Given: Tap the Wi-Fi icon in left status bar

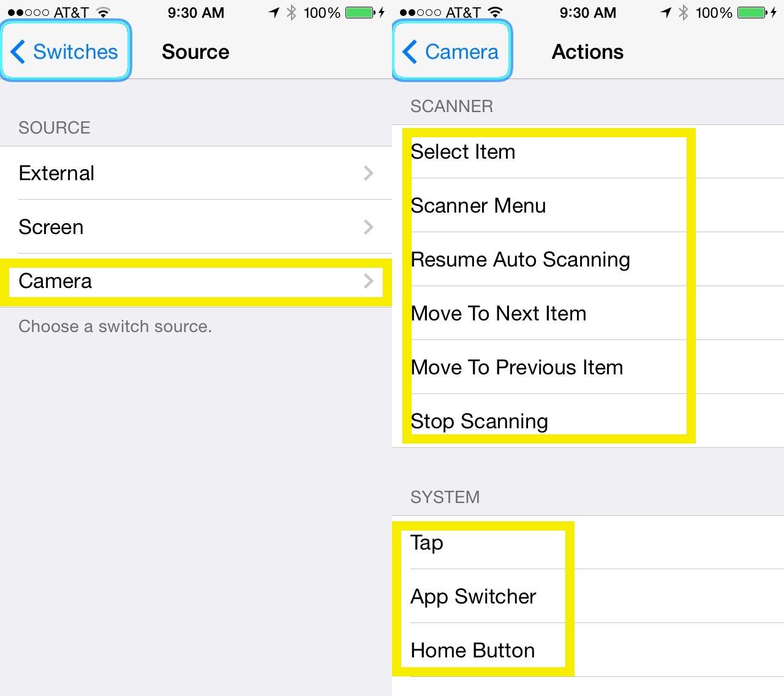Looking at the screenshot, I should (104, 12).
